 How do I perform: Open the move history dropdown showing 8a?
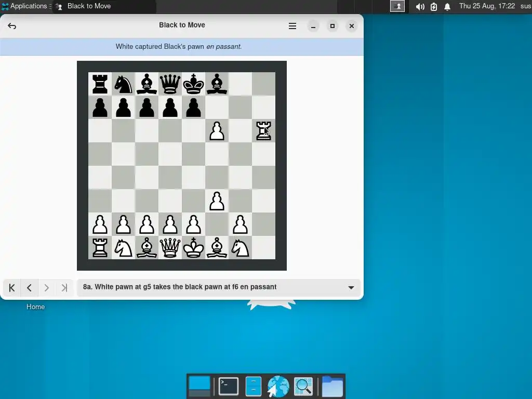[219, 287]
